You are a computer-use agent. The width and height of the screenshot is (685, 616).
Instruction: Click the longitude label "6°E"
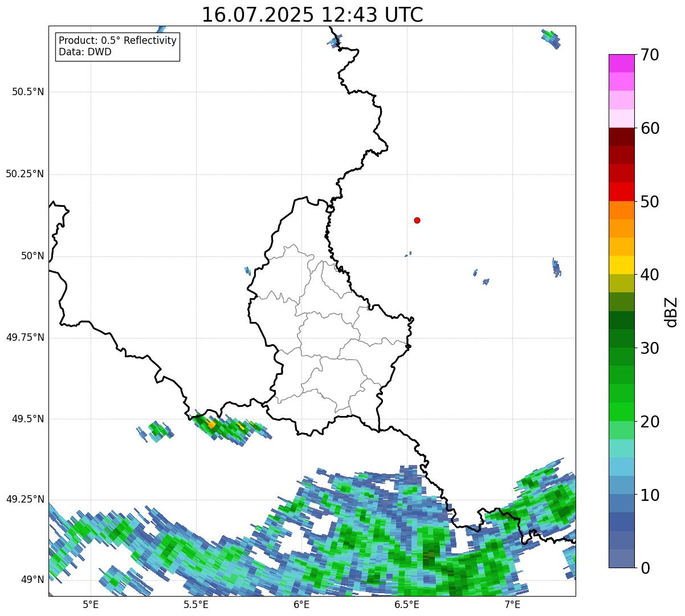pos(301,605)
